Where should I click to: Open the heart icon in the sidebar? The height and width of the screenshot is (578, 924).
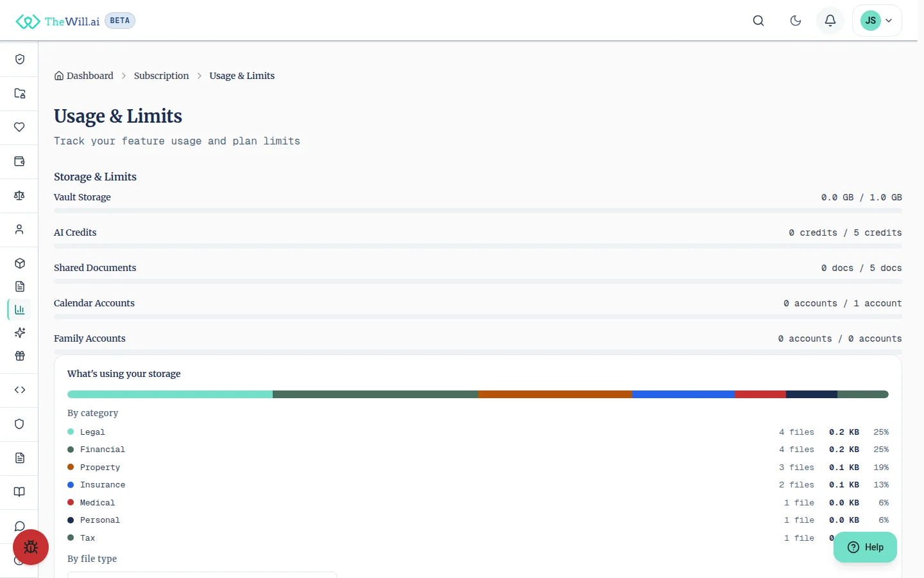point(19,127)
